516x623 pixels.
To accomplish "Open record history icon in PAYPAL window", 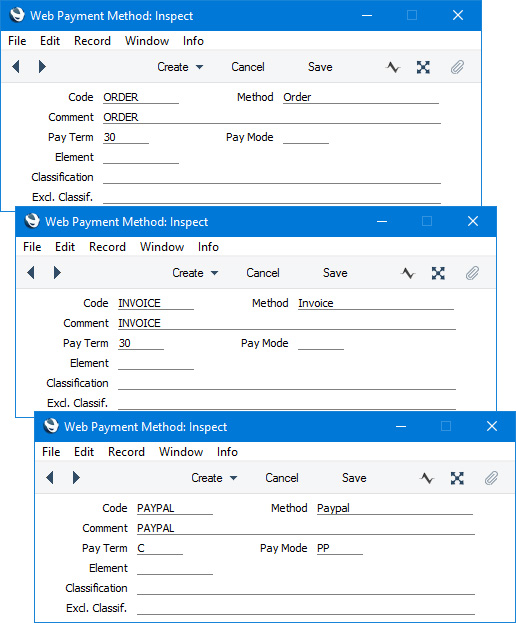I will click(x=427, y=478).
